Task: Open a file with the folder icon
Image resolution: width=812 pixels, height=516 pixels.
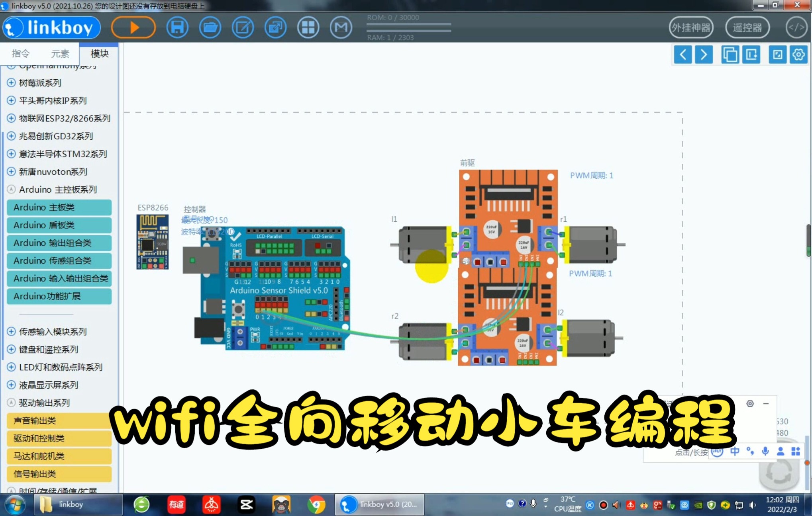Action: coord(210,27)
